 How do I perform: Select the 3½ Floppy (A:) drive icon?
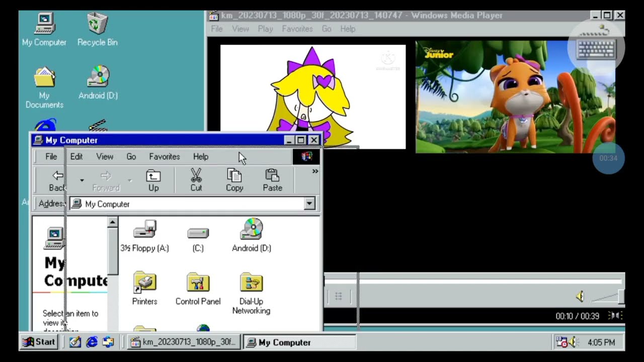tap(144, 235)
